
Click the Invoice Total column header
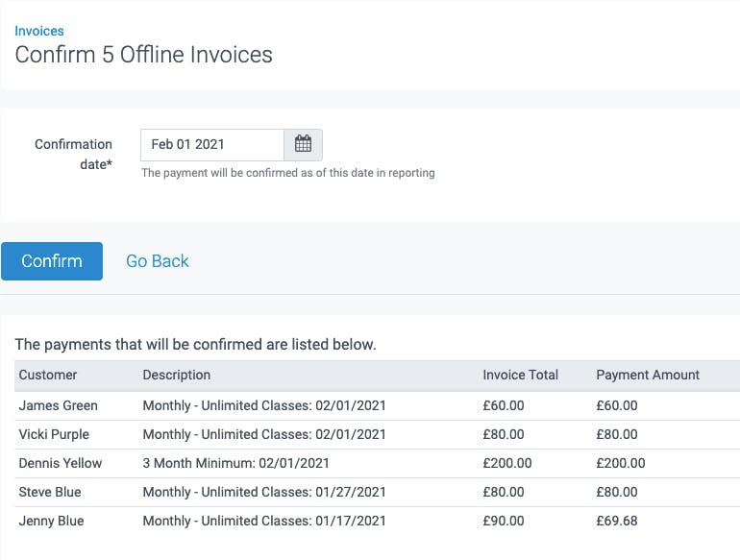tap(520, 375)
